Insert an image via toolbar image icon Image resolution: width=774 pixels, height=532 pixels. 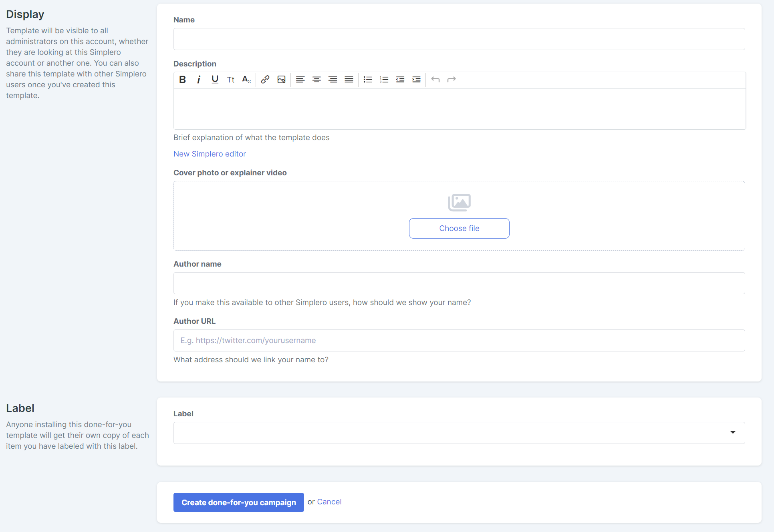click(282, 80)
